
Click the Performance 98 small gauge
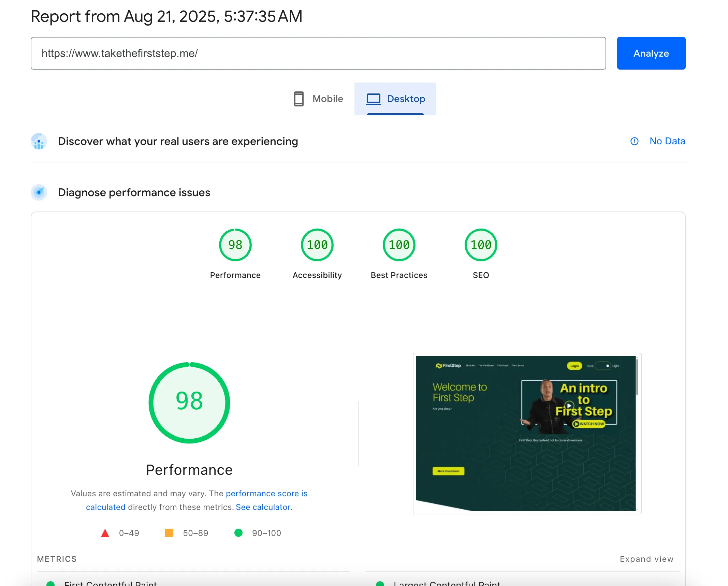coord(235,245)
